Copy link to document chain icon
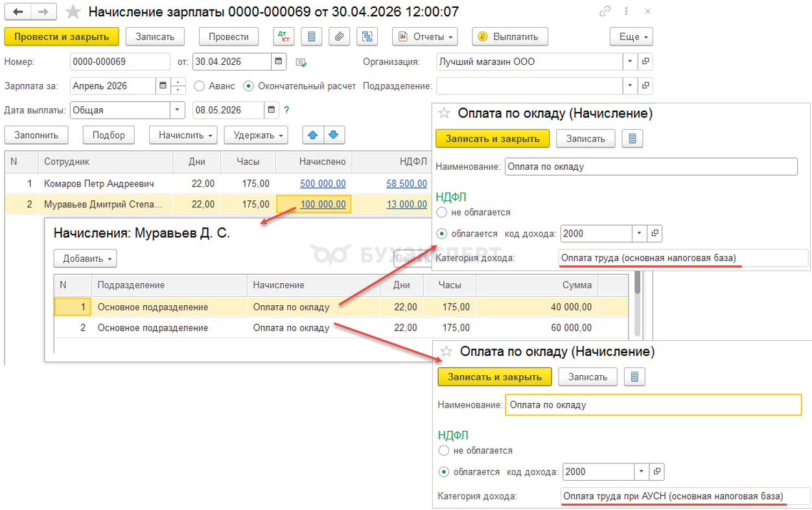The height and width of the screenshot is (510, 812). (x=605, y=12)
